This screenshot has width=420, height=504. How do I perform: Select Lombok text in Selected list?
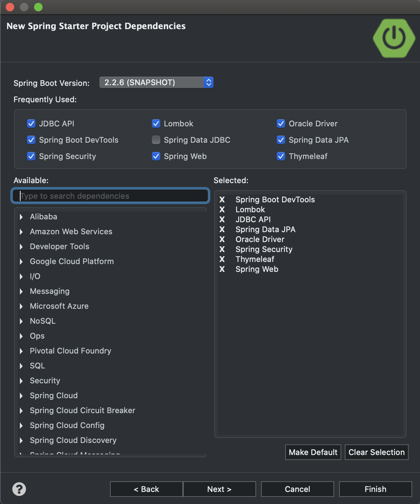pos(250,209)
